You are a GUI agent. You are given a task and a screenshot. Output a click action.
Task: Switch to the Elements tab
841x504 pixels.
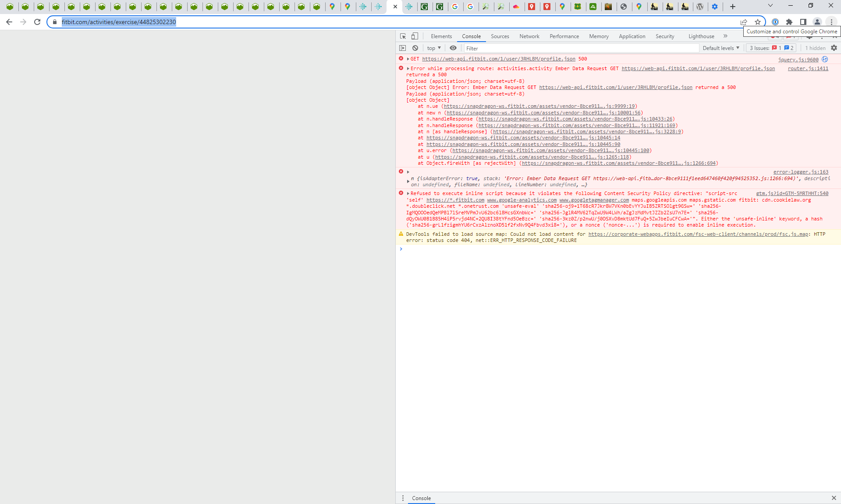tap(441, 36)
